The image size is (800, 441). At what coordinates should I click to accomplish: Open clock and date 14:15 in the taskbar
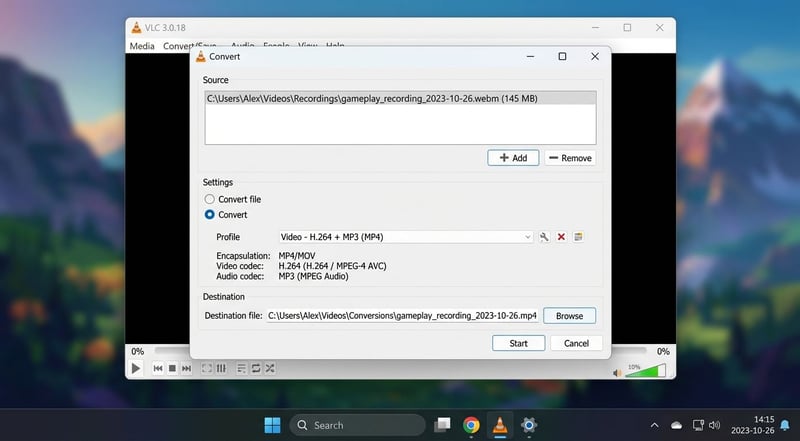click(x=753, y=425)
